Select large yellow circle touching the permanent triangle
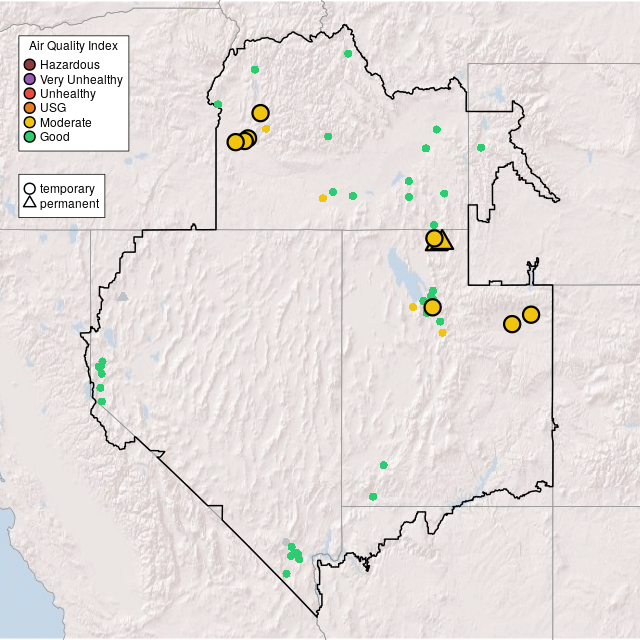Viewport: 640px width, 640px height. click(434, 238)
